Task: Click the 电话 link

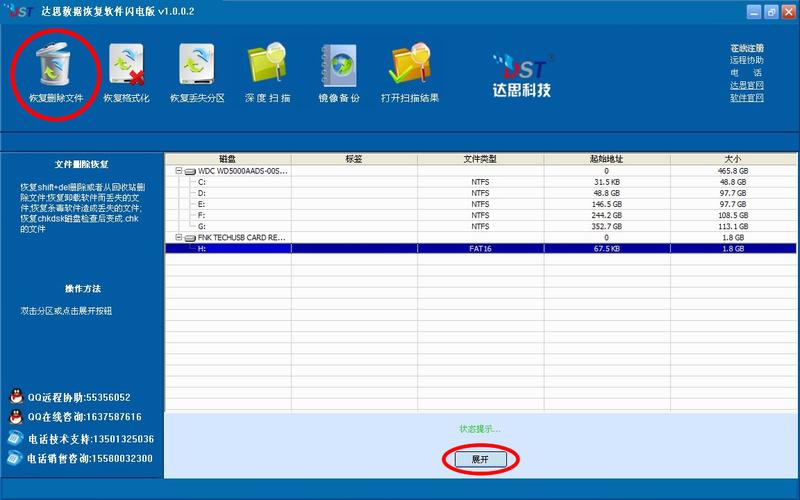Action: [x=746, y=72]
